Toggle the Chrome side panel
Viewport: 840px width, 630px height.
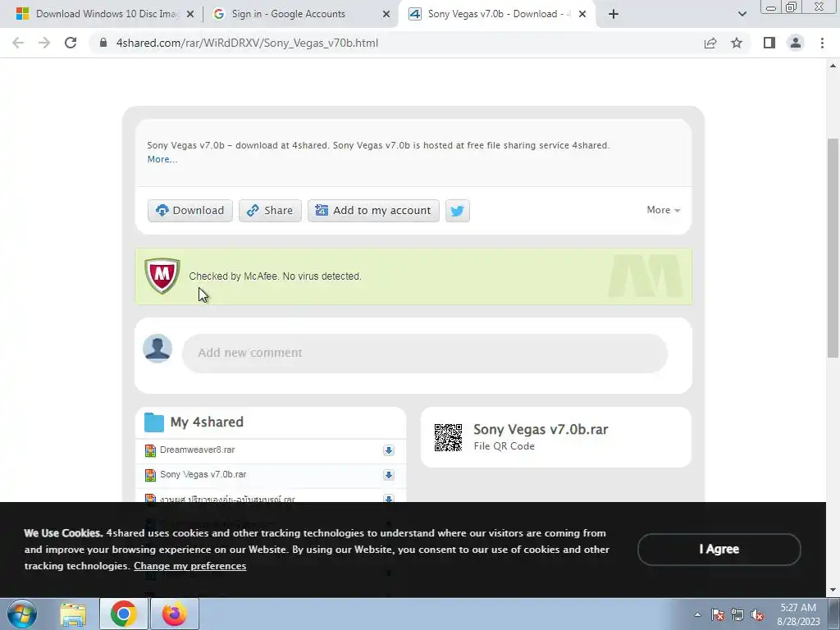(x=769, y=43)
